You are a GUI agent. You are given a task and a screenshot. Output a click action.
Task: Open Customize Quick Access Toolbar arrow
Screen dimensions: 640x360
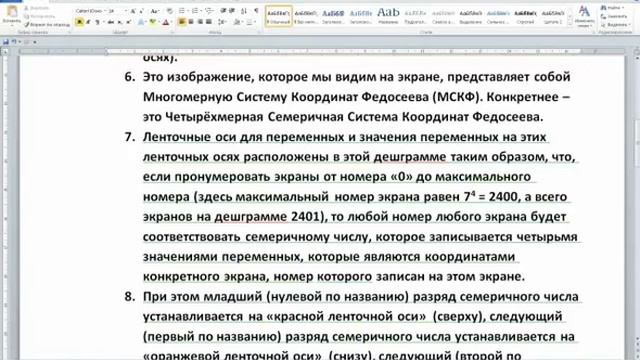coord(35,42)
